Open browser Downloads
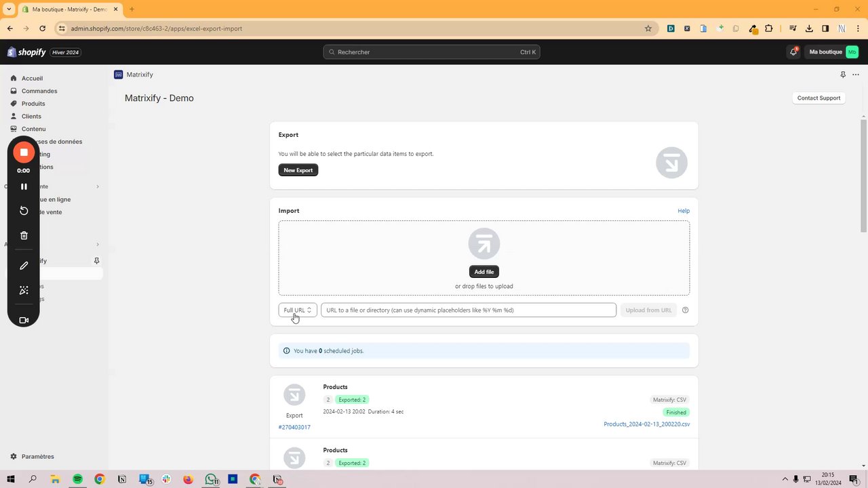The width and height of the screenshot is (868, 488). coord(809,28)
